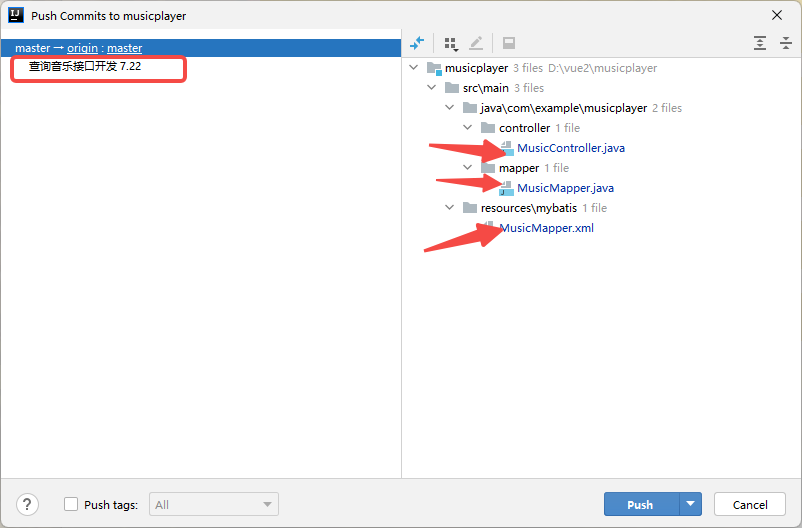
Task: Select the 'resources\mybatis' folder label
Action: tap(529, 208)
